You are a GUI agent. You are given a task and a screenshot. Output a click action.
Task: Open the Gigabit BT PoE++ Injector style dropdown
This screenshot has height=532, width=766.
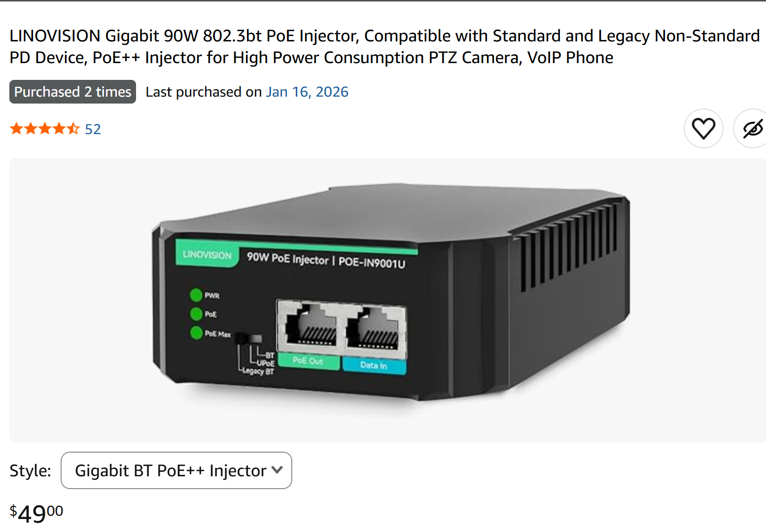[176, 470]
